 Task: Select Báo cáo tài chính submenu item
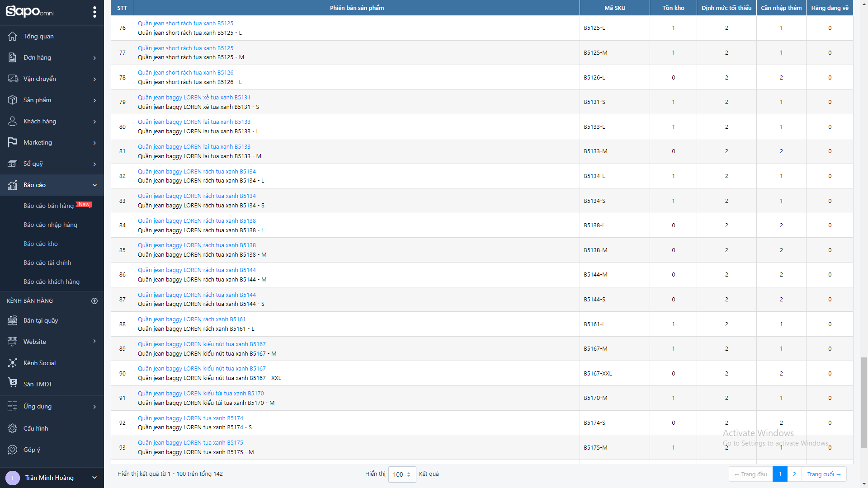click(47, 263)
